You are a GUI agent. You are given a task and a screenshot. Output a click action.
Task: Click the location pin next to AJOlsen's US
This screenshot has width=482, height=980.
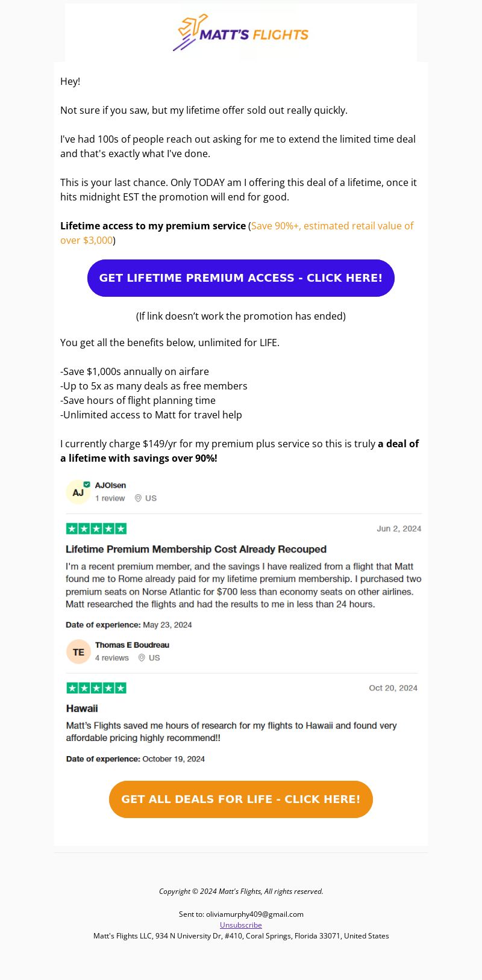(138, 498)
